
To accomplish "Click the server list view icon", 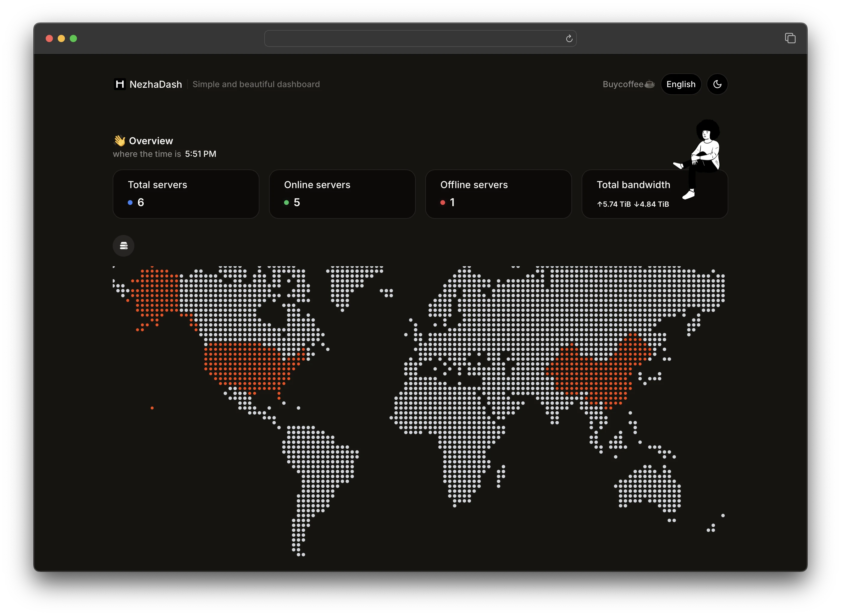I will pos(124,246).
